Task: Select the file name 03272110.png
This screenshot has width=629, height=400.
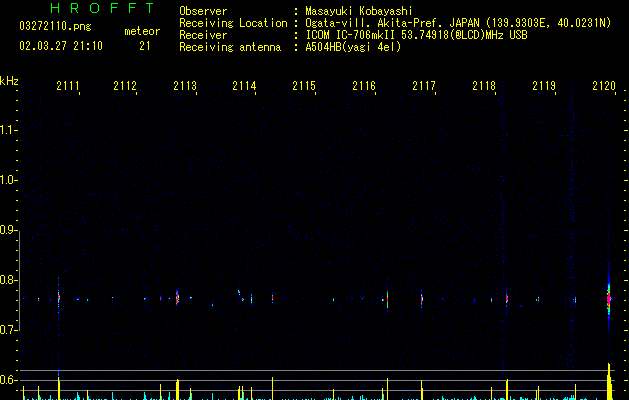Action: pyautogui.click(x=55, y=26)
